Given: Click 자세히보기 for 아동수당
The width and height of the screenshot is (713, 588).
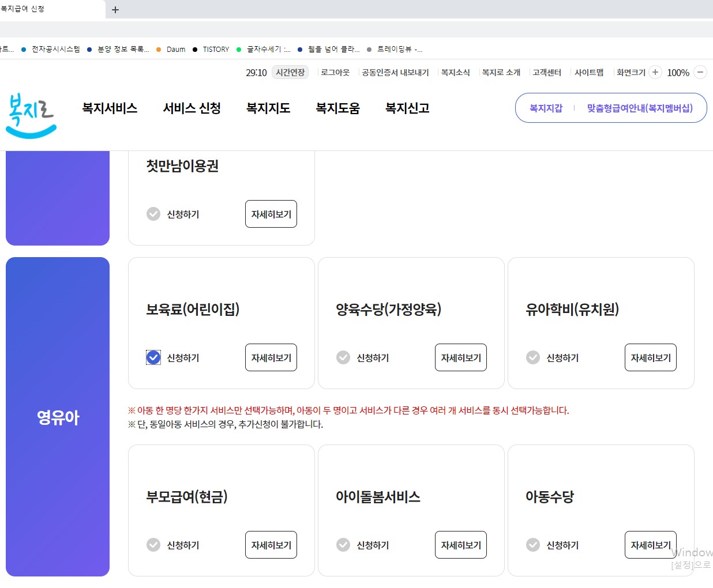Looking at the screenshot, I should 651,545.
